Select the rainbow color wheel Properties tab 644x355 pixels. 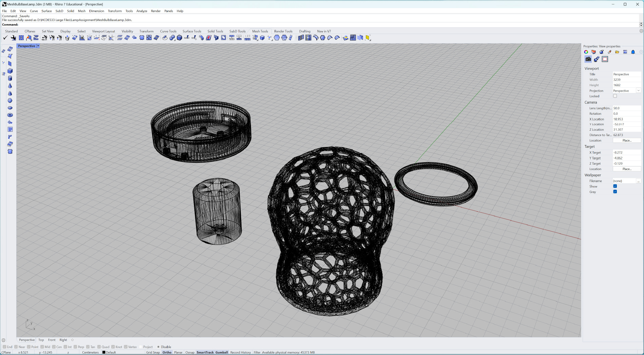click(x=586, y=52)
